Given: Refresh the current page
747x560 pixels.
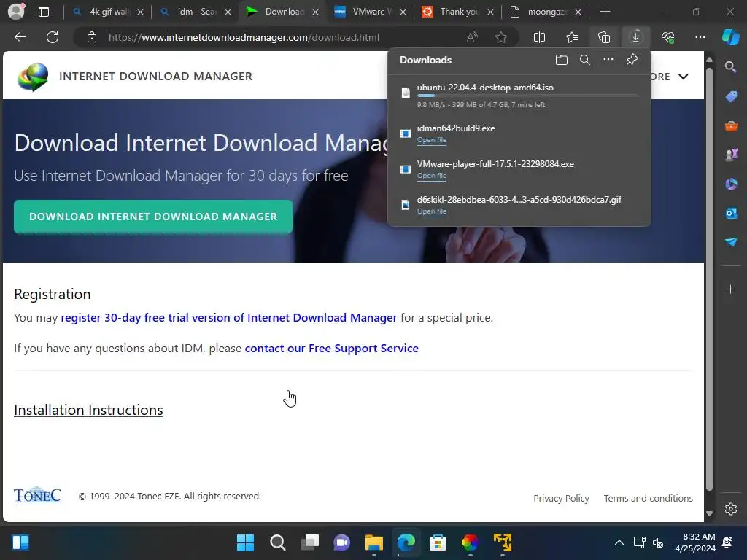Looking at the screenshot, I should point(53,37).
